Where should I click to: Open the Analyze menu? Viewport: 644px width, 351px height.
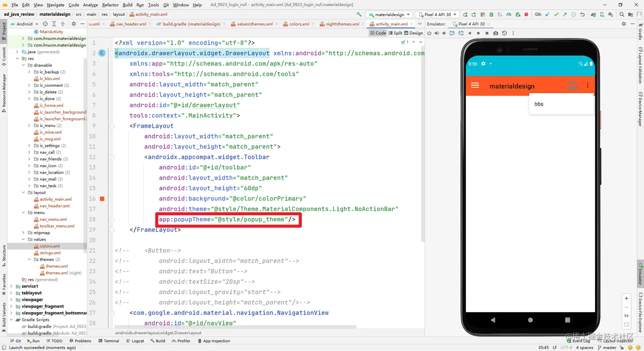tap(90, 5)
